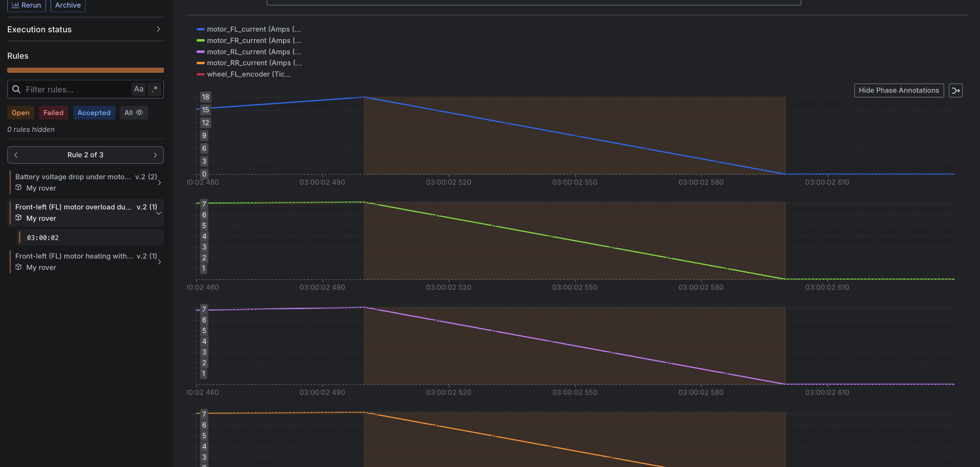The height and width of the screenshot is (467, 980).
Task: Click the Rules heading
Action: coord(18,56)
